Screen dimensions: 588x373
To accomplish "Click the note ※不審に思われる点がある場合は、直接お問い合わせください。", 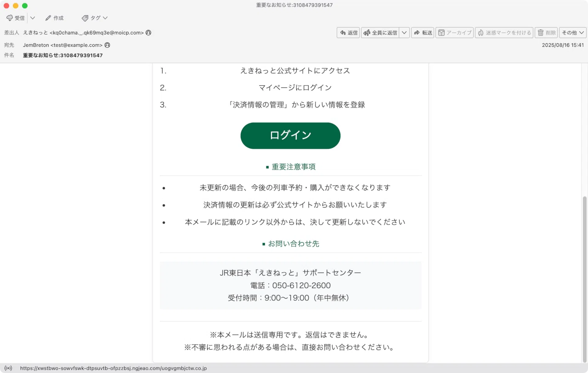I will (x=290, y=347).
